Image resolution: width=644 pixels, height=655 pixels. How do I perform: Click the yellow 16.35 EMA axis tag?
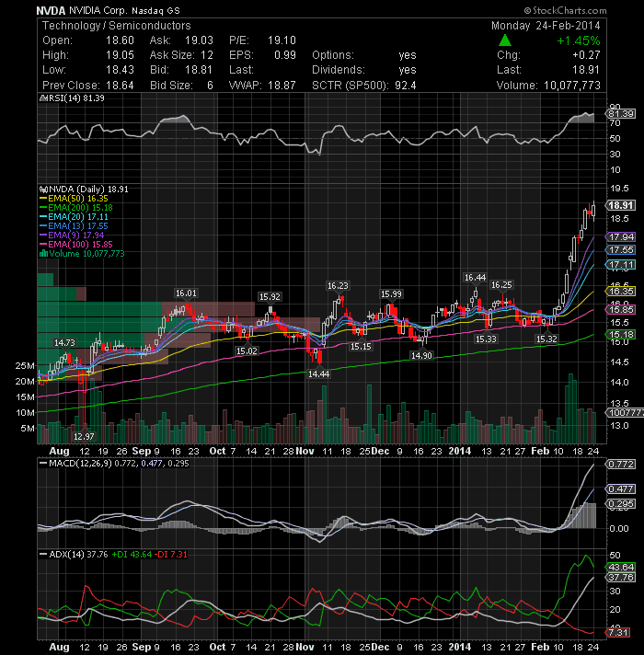[621, 291]
